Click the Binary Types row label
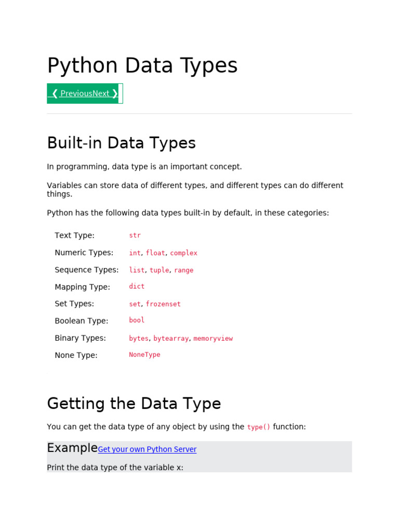 click(x=80, y=338)
